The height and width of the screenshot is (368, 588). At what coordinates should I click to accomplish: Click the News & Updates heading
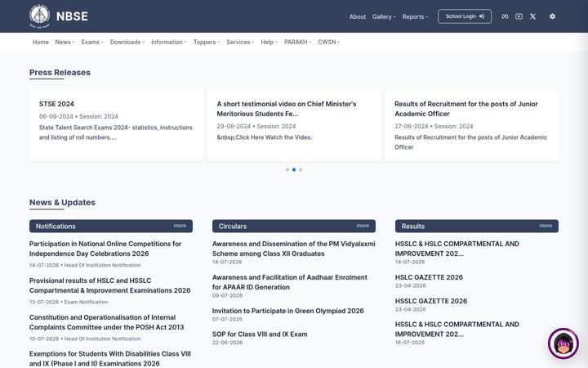(x=62, y=203)
